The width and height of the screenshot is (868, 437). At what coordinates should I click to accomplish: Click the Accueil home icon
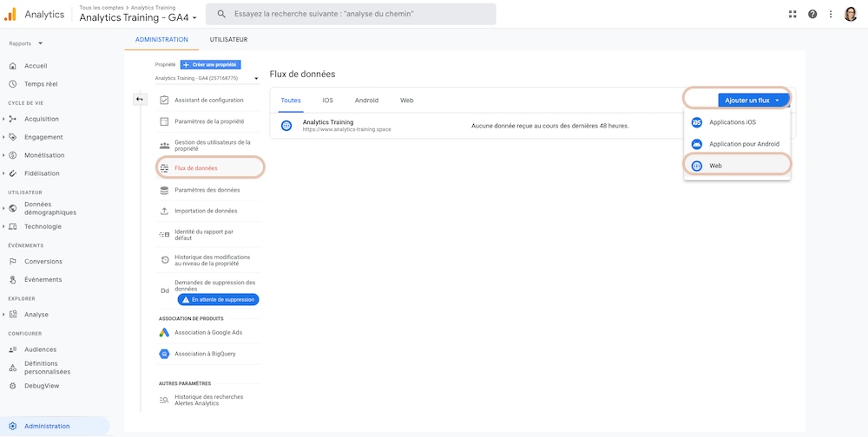[13, 66]
